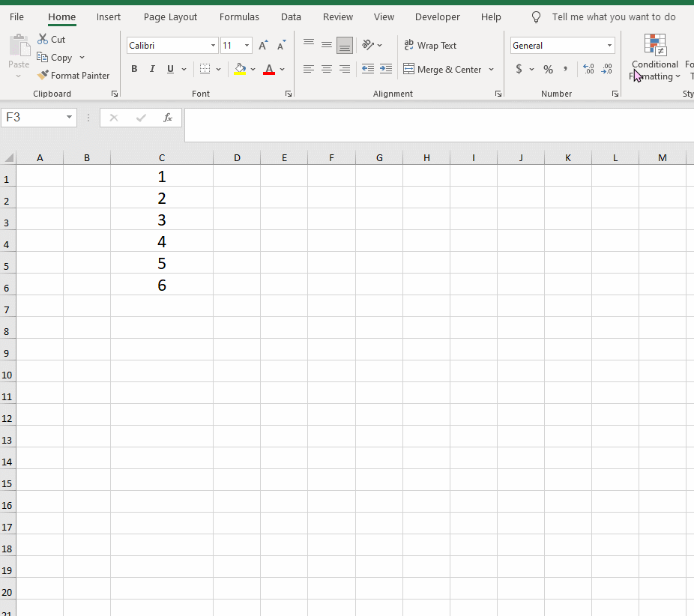Apply the yellow fill color bucket

click(240, 69)
